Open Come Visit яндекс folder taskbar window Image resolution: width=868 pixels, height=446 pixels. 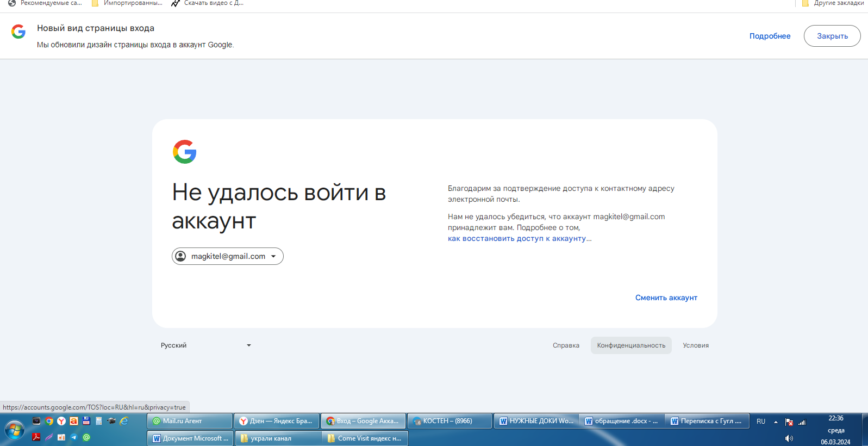[x=364, y=438]
